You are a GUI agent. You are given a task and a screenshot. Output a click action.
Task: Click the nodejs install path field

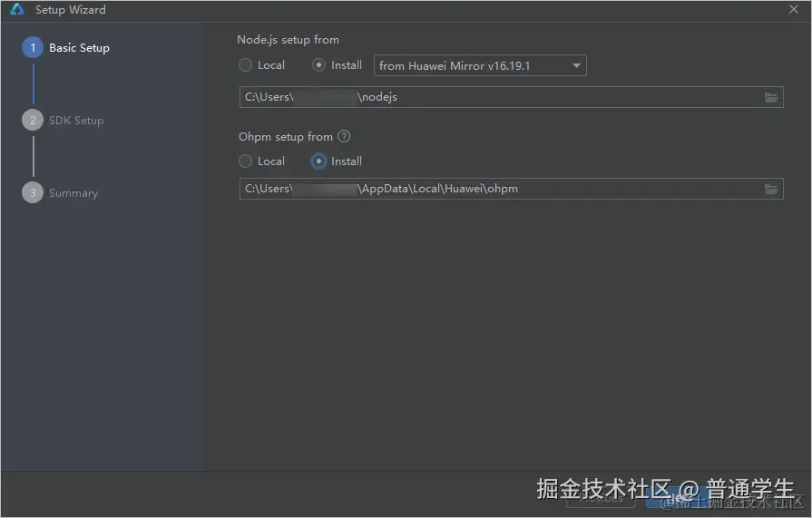[511, 97]
